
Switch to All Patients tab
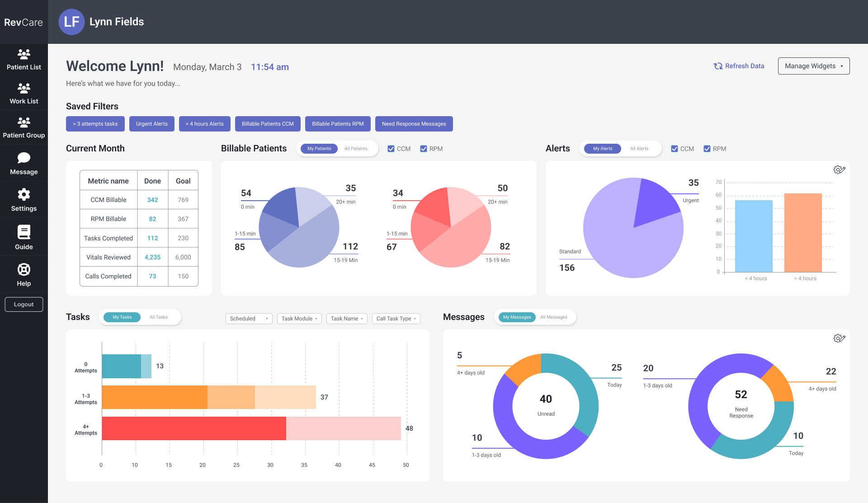pos(356,149)
